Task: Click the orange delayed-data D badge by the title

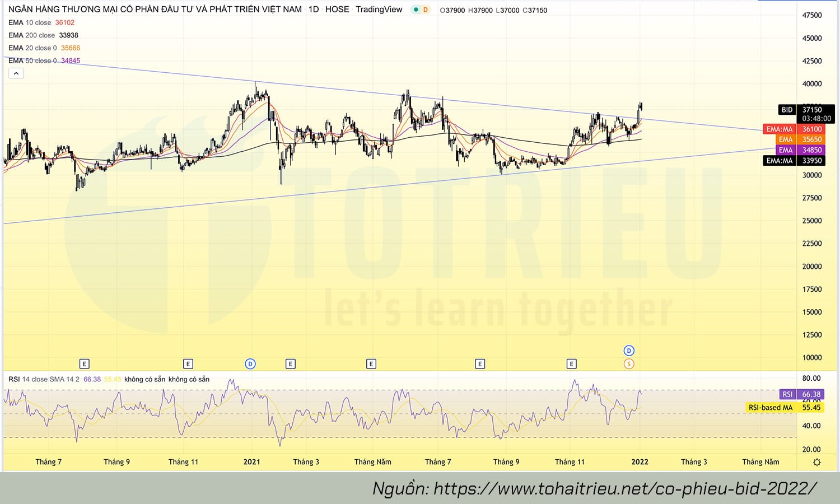Action: [x=426, y=10]
